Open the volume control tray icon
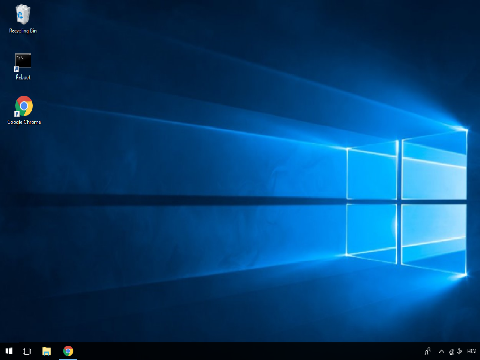 coord(460,351)
